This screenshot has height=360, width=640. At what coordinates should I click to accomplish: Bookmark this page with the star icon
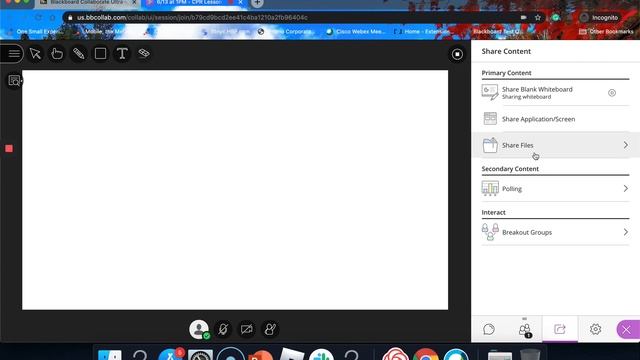pos(538,18)
